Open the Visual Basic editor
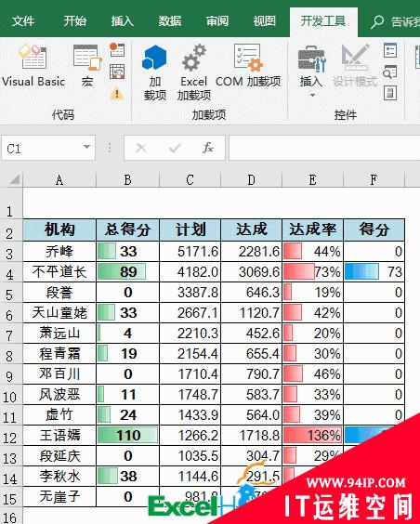 (33, 65)
